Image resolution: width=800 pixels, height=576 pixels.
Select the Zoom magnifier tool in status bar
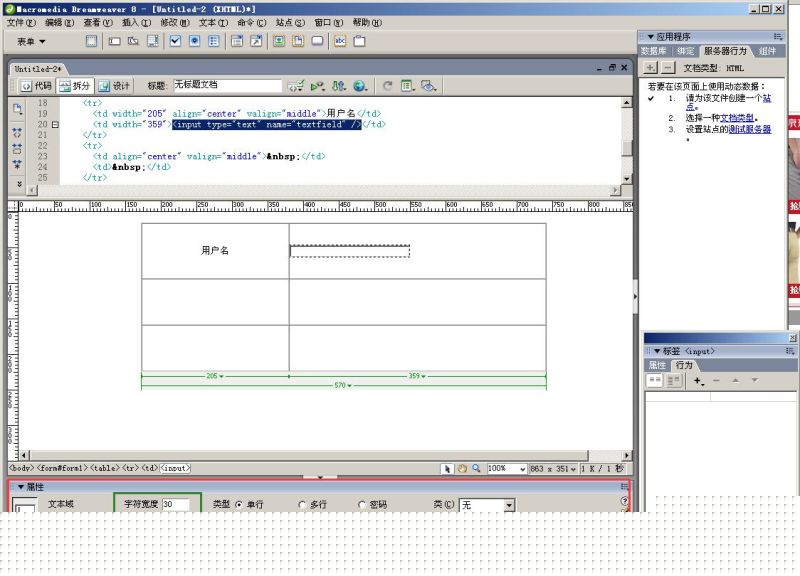pyautogui.click(x=477, y=468)
